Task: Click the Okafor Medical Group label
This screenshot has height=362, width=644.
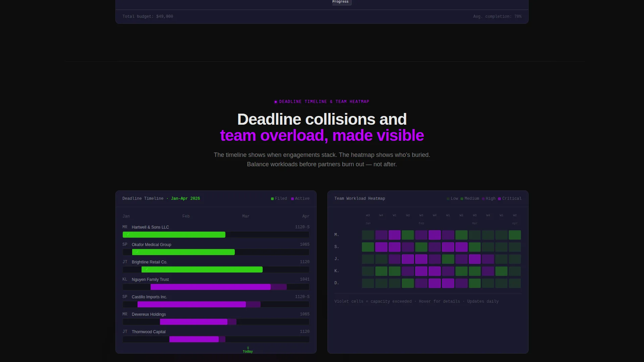Action: (151, 245)
